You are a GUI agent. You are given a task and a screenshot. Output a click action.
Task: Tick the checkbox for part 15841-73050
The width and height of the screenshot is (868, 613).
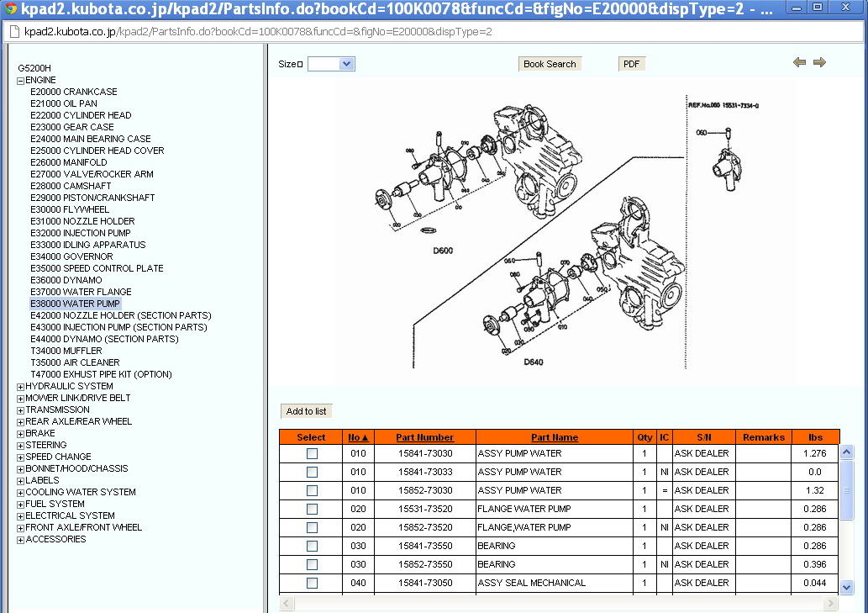[313, 583]
